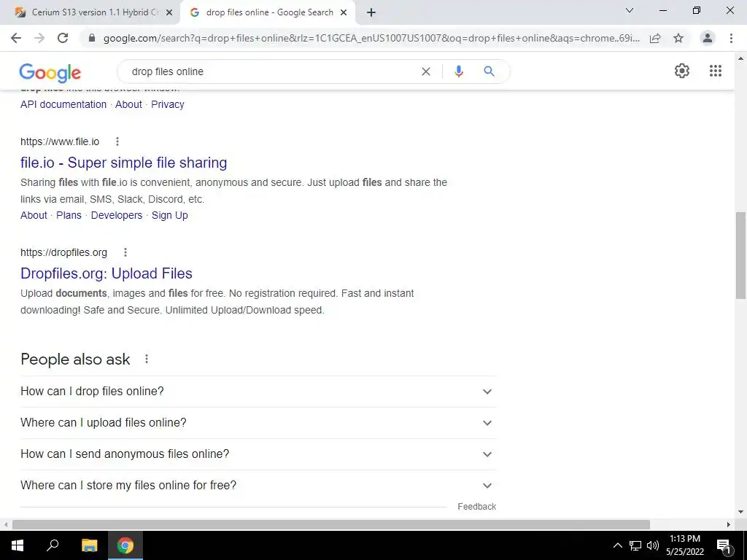The image size is (747, 560).
Task: Select drop files online Google tab
Action: (x=267, y=13)
